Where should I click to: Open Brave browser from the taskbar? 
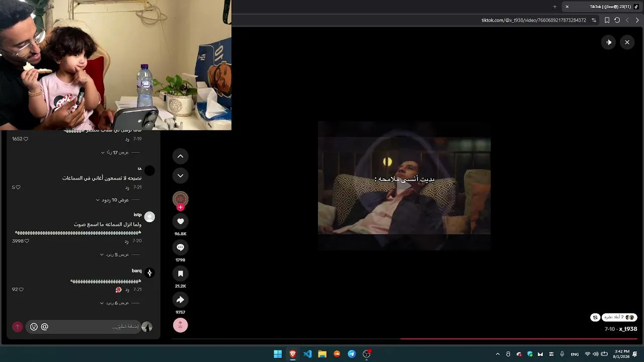click(293, 354)
